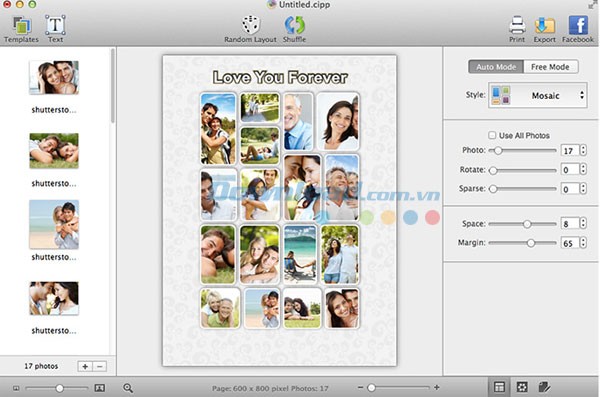Open the layout panel icon in bottom bar
Image resolution: width=600 pixels, height=397 pixels.
499,387
